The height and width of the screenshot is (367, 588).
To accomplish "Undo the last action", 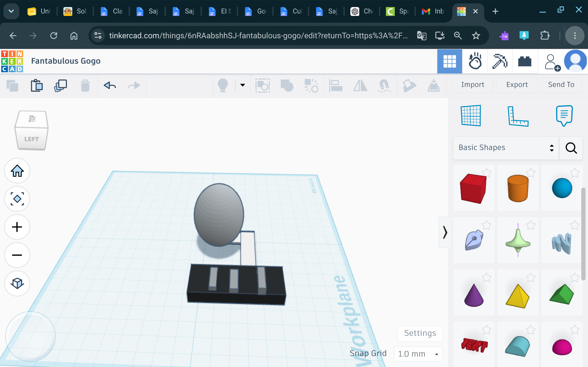I will click(x=110, y=85).
